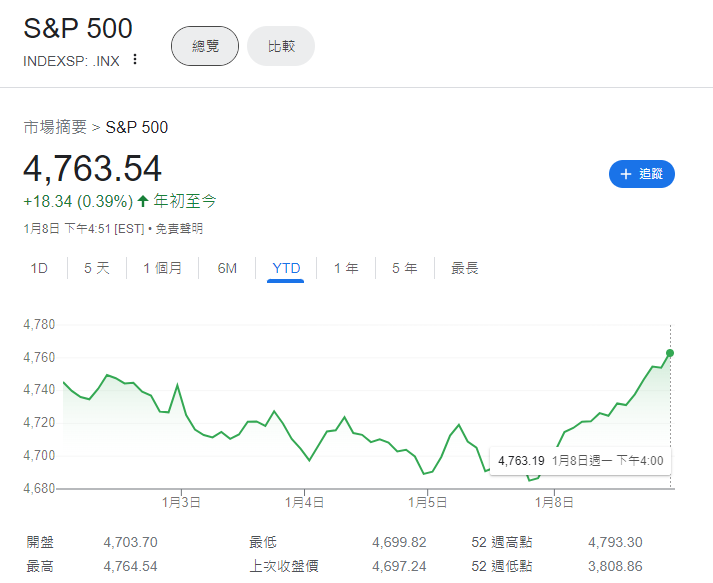The width and height of the screenshot is (713, 583).
Task: Click the plus 追蹤 follow button
Action: click(x=641, y=174)
